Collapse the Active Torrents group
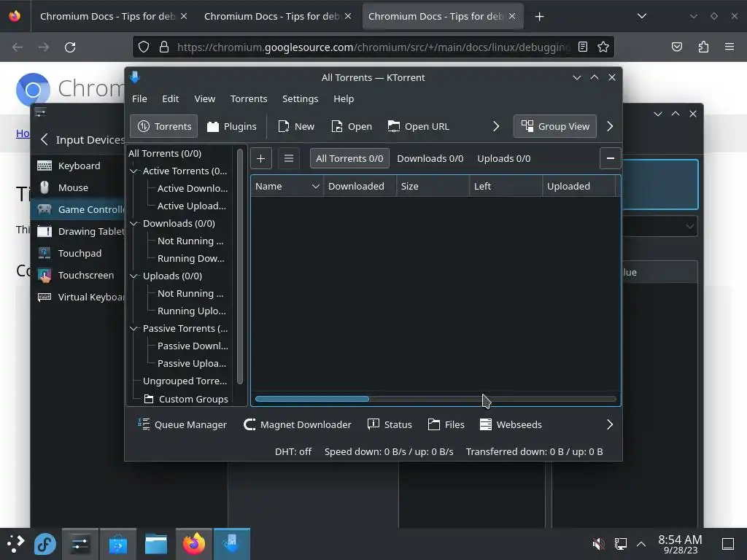 (x=134, y=171)
